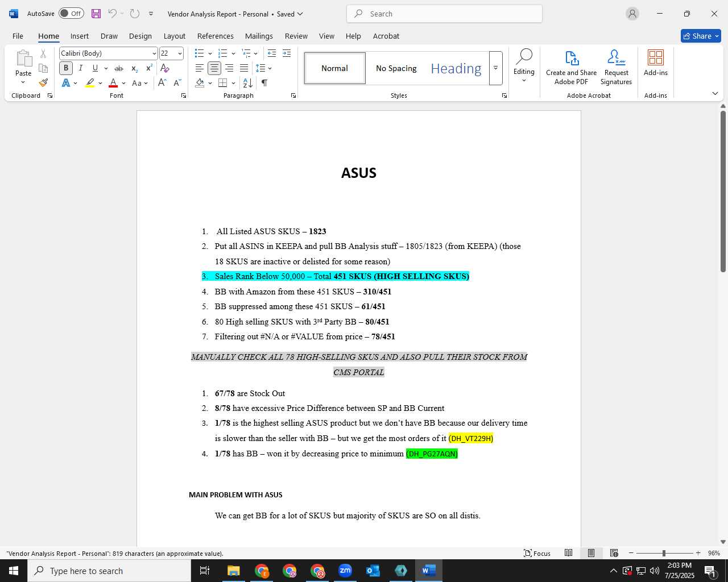728x582 pixels.
Task: Sort paragraphs A to Z
Action: (x=248, y=83)
